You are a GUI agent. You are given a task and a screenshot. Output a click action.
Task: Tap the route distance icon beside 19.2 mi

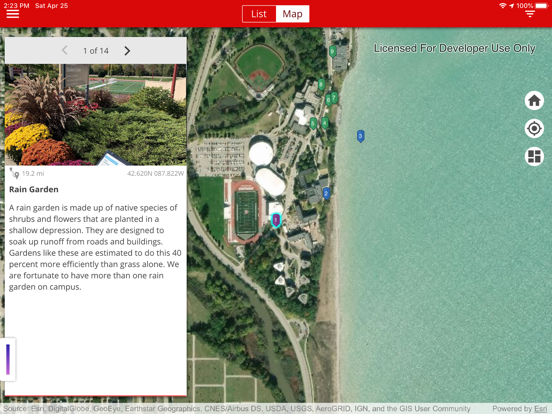click(x=14, y=173)
